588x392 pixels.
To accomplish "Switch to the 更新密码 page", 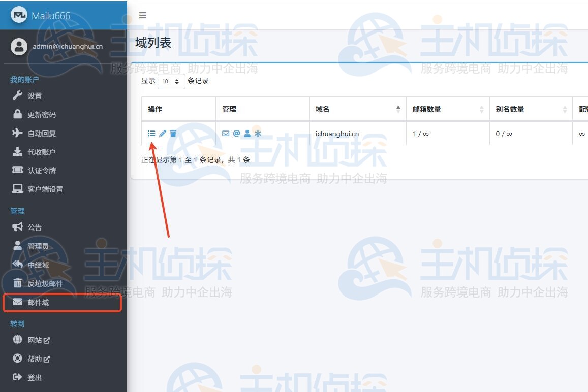I will 38,114.
